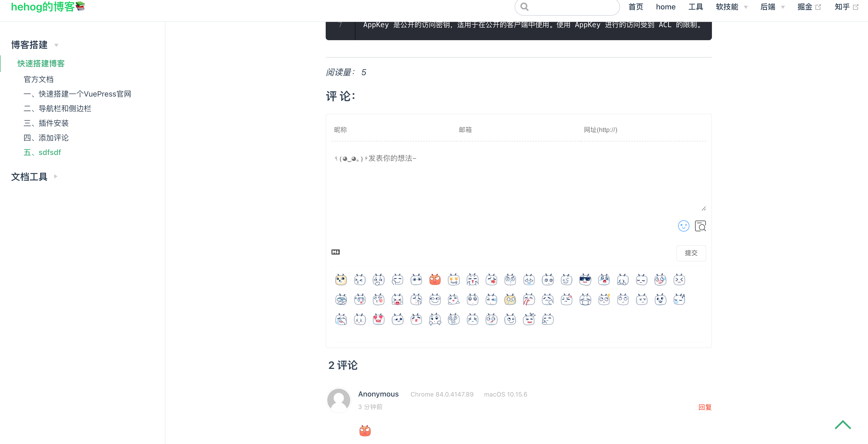
Task: Click the 回复 reply link
Action: (x=705, y=407)
